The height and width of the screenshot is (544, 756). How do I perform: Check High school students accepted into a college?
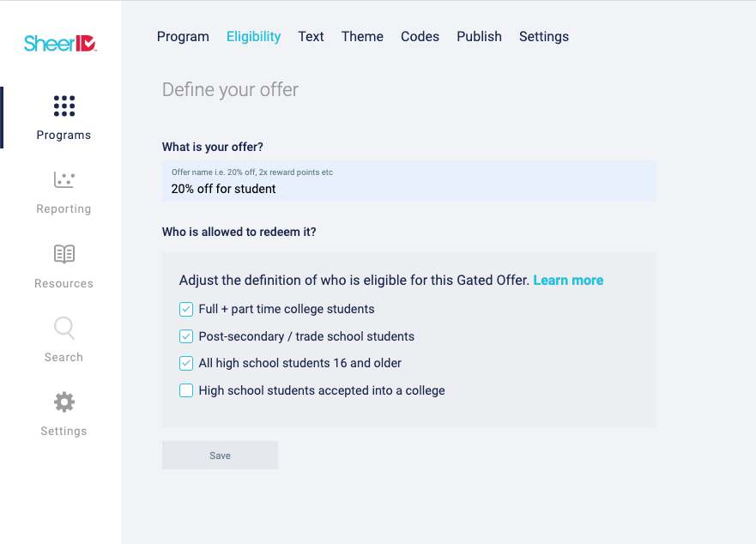pos(186,390)
